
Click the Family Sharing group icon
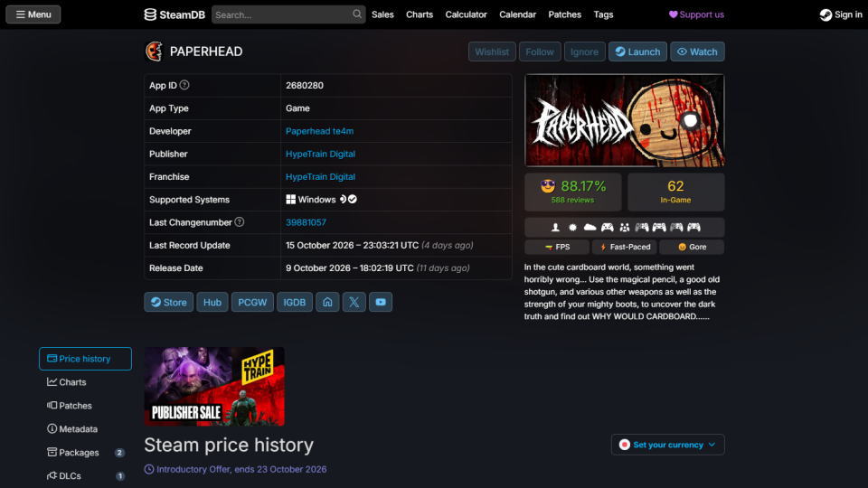tap(625, 227)
